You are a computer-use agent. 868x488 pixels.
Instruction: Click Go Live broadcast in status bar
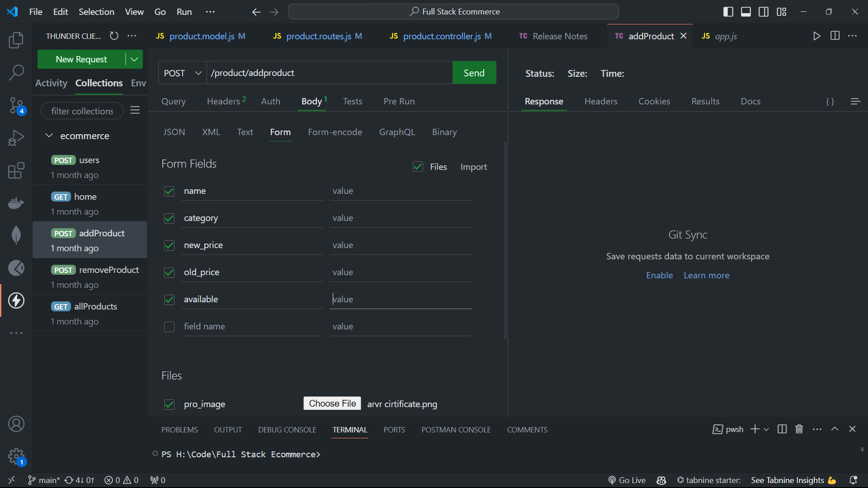[x=627, y=480]
